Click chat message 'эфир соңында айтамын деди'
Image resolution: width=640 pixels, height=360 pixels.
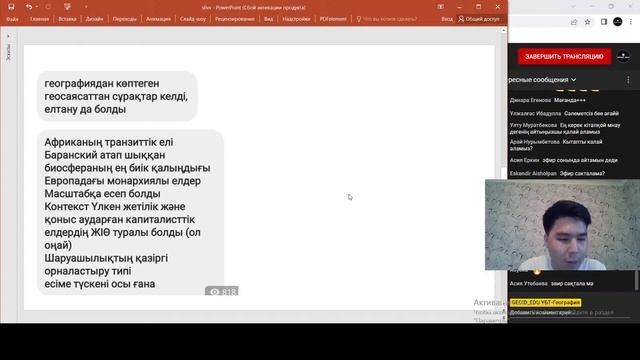pos(580,160)
